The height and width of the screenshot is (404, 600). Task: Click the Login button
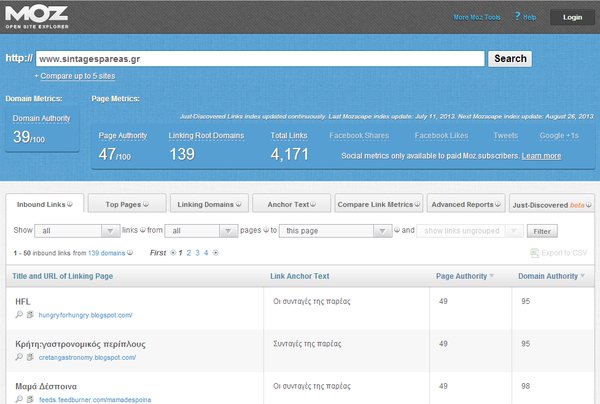click(x=572, y=17)
